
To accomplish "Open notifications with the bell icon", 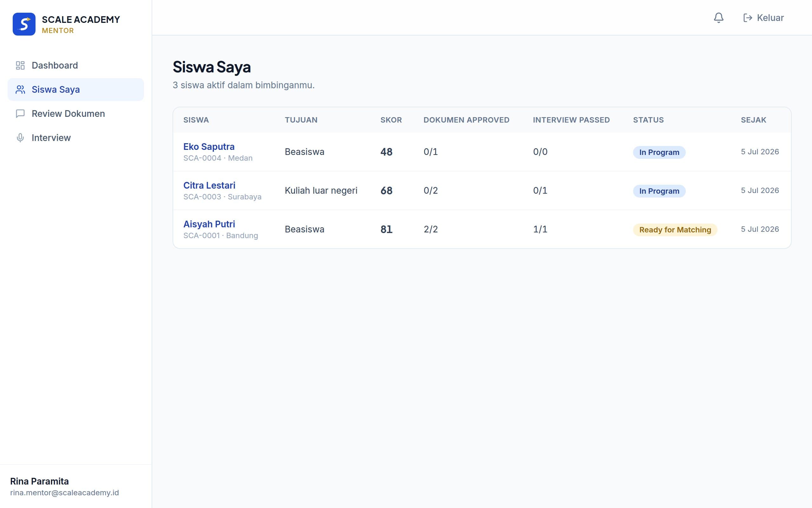I will (718, 17).
